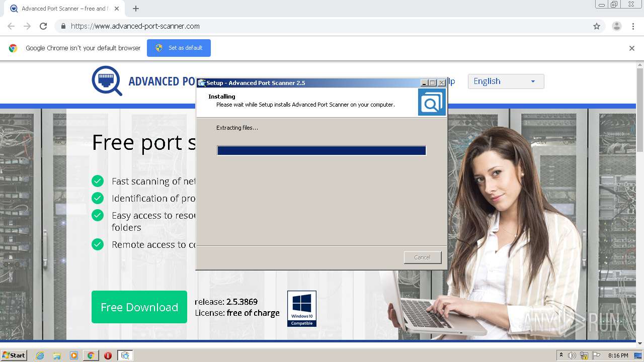Click the 'Extracting files...' status text
The height and width of the screenshot is (362, 644).
(x=237, y=128)
